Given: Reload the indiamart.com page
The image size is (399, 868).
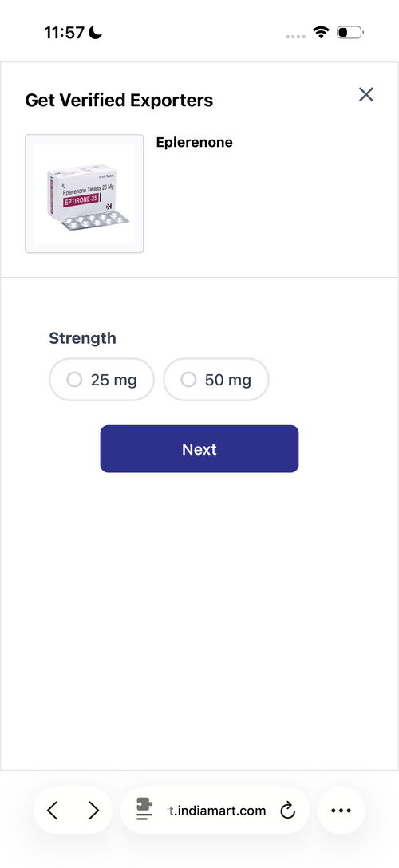Looking at the screenshot, I should click(x=288, y=811).
